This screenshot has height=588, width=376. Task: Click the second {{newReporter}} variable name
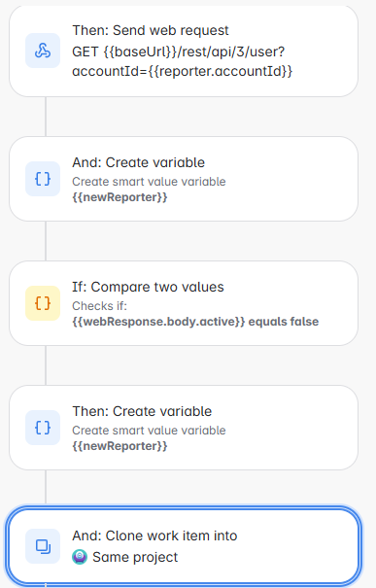point(120,446)
